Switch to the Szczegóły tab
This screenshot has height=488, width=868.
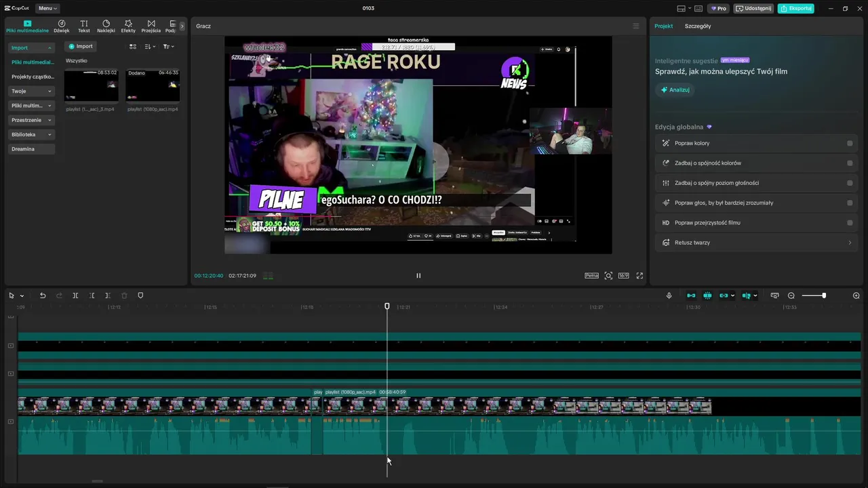pos(698,26)
